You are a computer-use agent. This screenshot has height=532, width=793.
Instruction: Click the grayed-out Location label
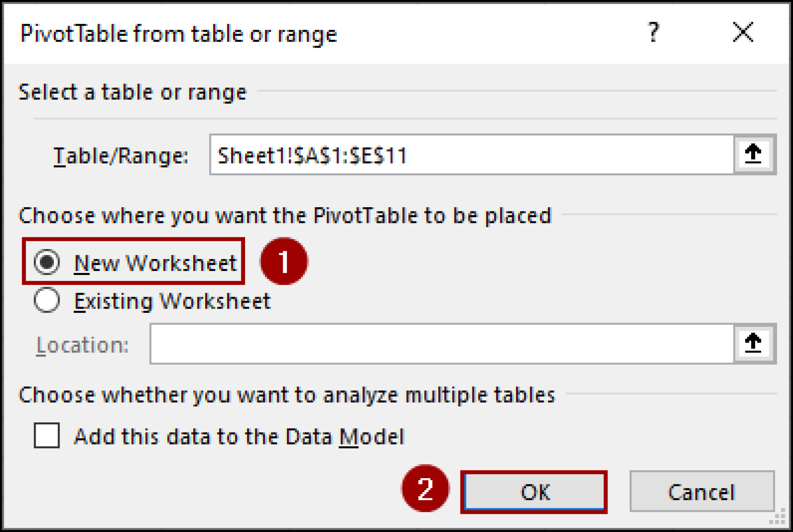tap(81, 344)
